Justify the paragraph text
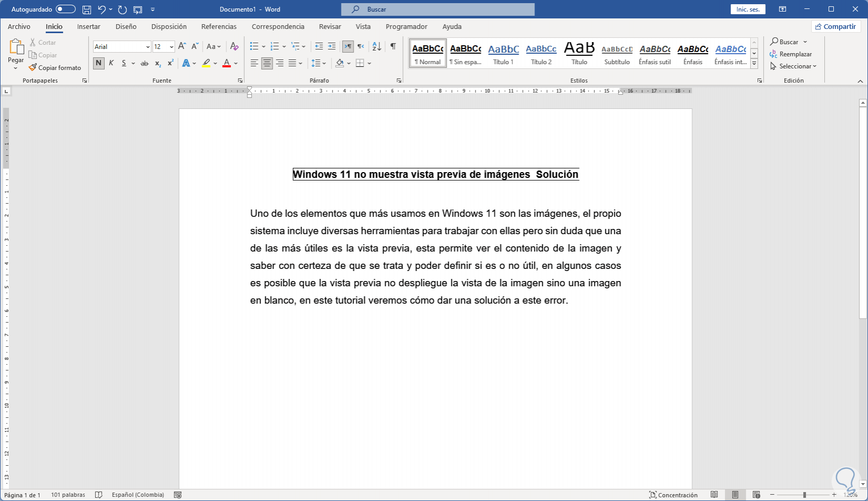Image resolution: width=868 pixels, height=501 pixels. point(292,63)
